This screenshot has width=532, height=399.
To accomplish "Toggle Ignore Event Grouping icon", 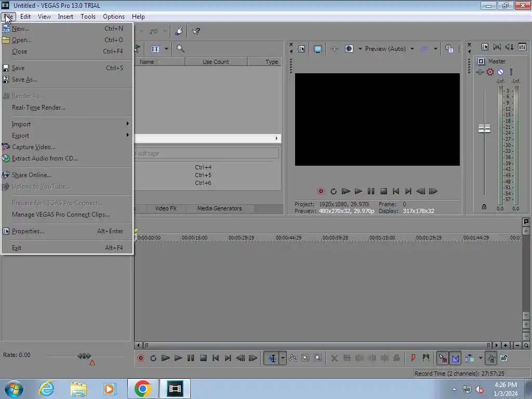I will pos(504,358).
